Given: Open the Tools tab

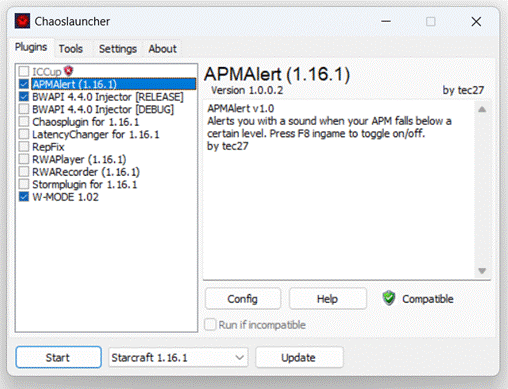Looking at the screenshot, I should pyautogui.click(x=71, y=49).
